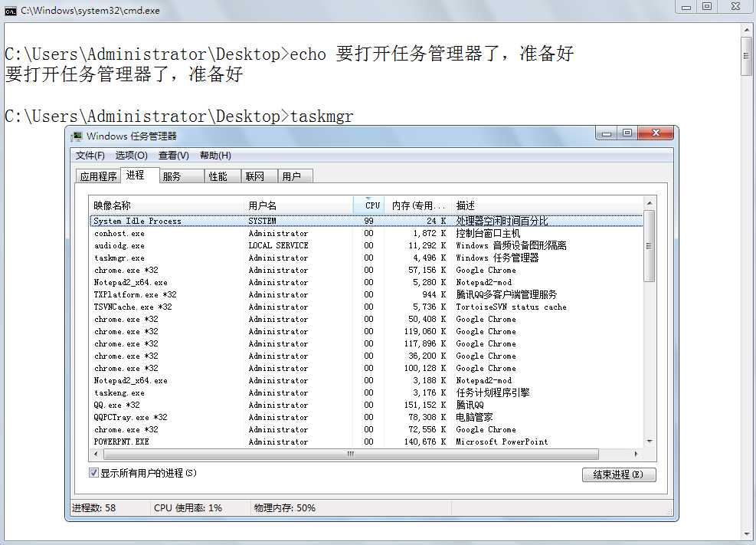Click the process list vertical scrollbar thumb
The width and height of the screenshot is (756, 545).
(650, 246)
